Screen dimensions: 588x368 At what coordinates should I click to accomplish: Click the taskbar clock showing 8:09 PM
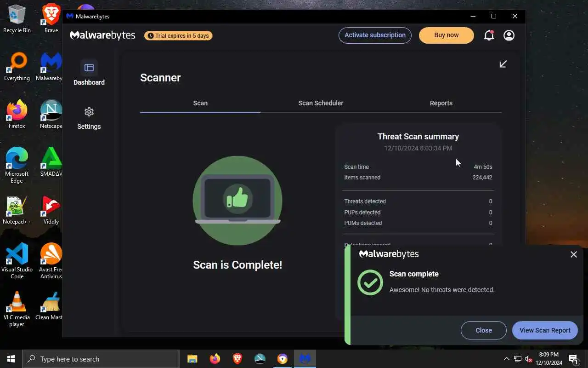coord(548,359)
